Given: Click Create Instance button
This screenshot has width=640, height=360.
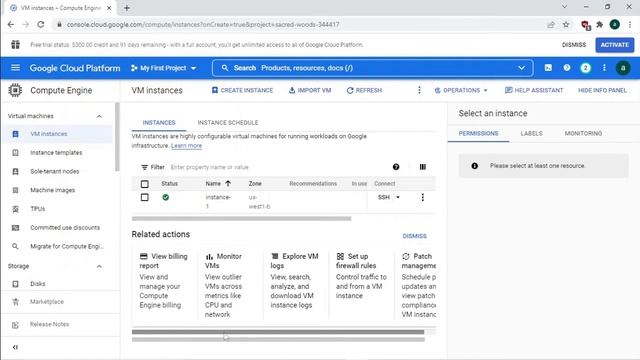Looking at the screenshot, I should click(x=242, y=90).
